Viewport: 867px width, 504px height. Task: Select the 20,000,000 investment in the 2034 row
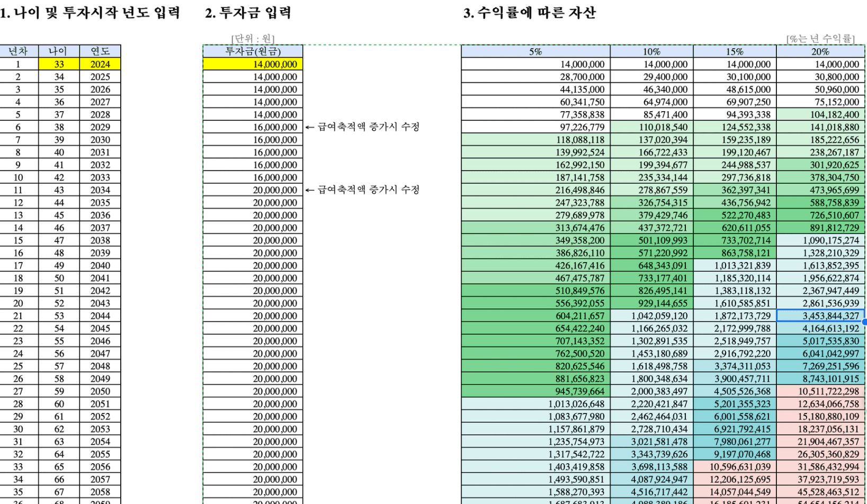(x=253, y=190)
